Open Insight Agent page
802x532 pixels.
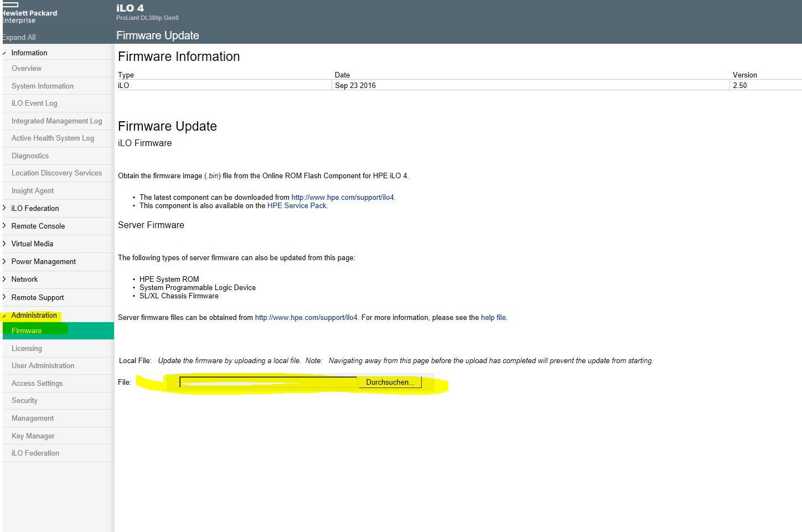click(33, 190)
